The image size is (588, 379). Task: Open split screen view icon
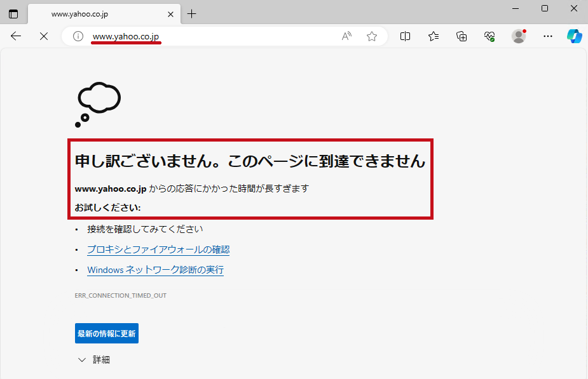tap(405, 36)
